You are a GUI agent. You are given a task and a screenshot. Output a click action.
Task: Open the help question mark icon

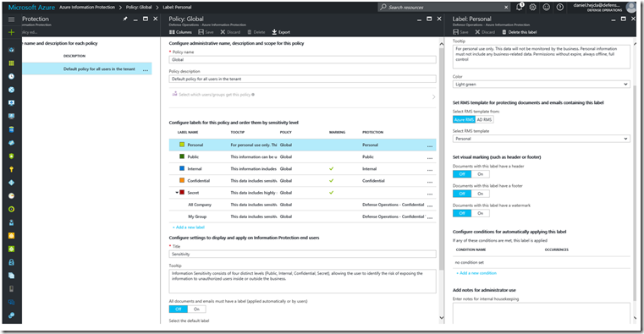pyautogui.click(x=560, y=7)
